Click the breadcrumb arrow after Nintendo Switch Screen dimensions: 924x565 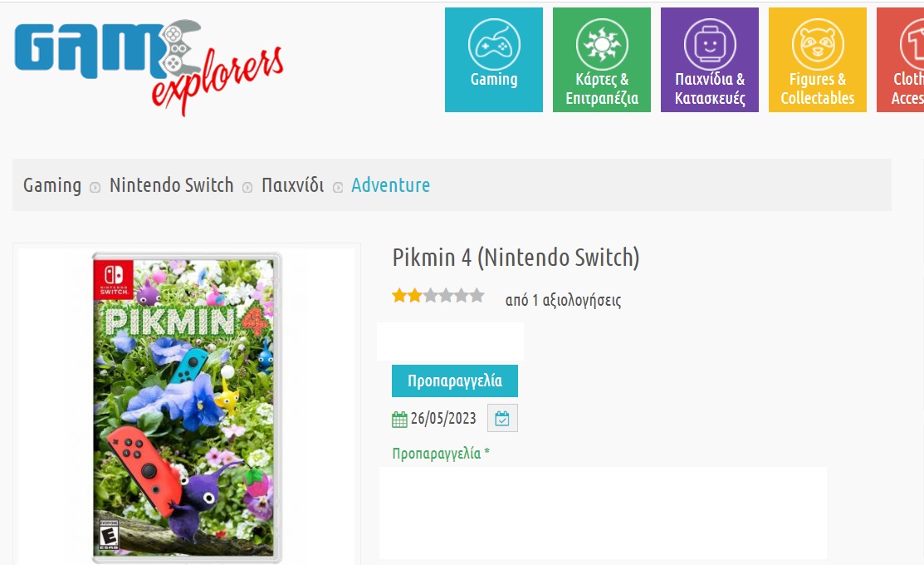click(x=247, y=188)
